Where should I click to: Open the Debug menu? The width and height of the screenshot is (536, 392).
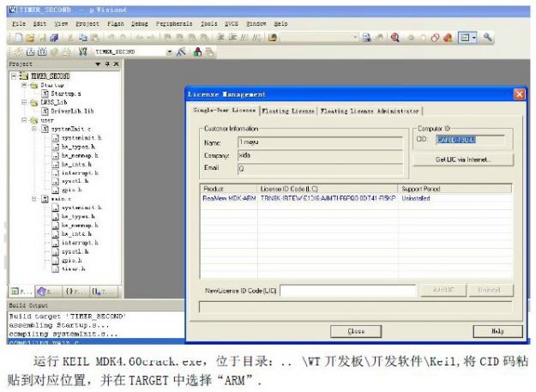pyautogui.click(x=140, y=23)
